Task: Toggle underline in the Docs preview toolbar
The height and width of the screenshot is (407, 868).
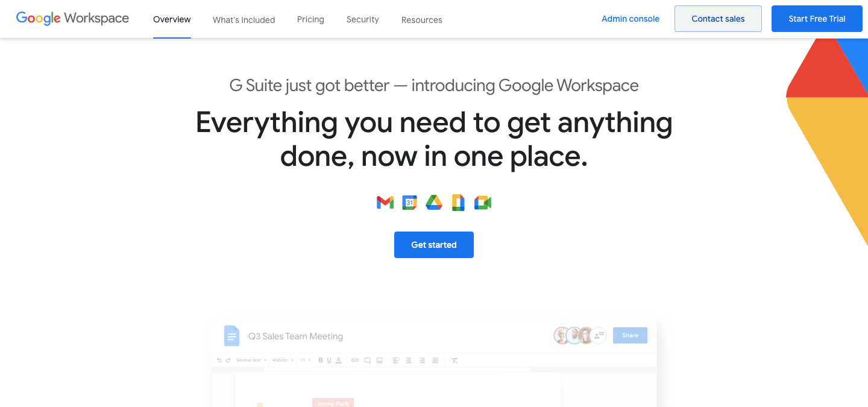Action: click(x=329, y=361)
